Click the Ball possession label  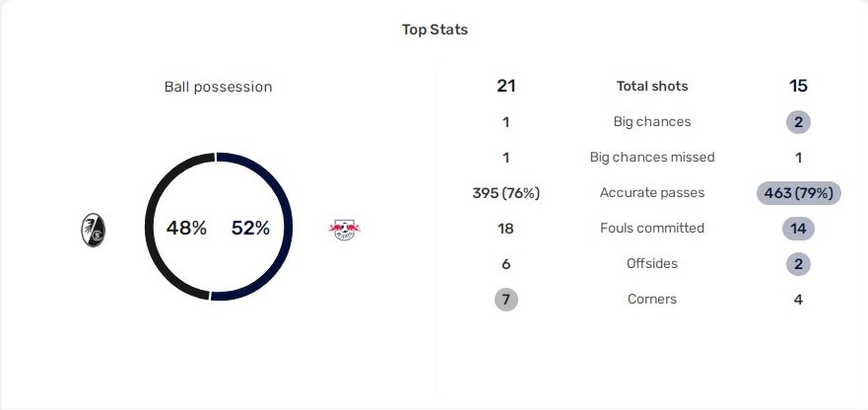(218, 87)
